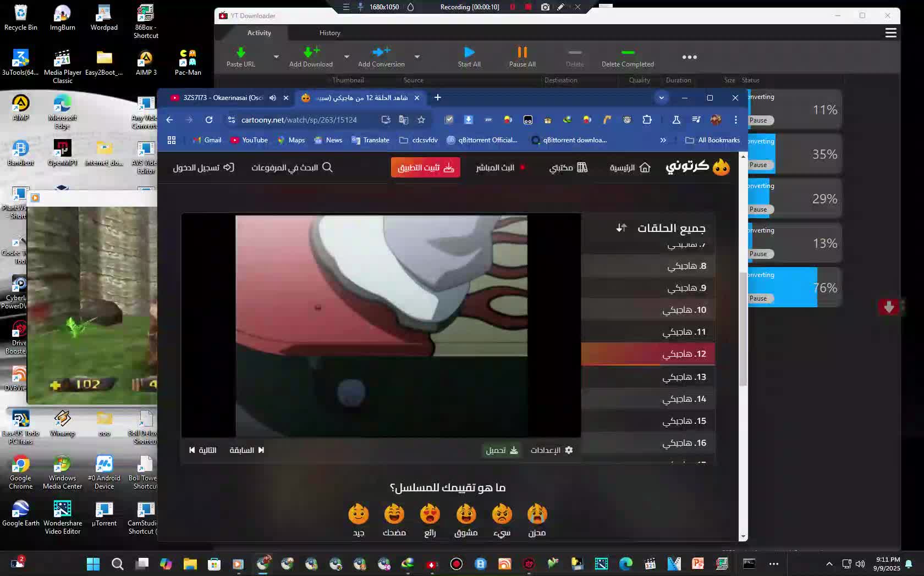Switch to the History tab in YT Downloader
This screenshot has height=576, width=924.
coord(330,33)
